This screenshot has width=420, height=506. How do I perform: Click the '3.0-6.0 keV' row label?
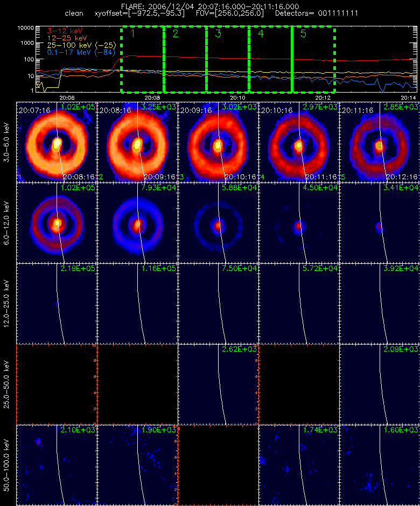[7, 142]
